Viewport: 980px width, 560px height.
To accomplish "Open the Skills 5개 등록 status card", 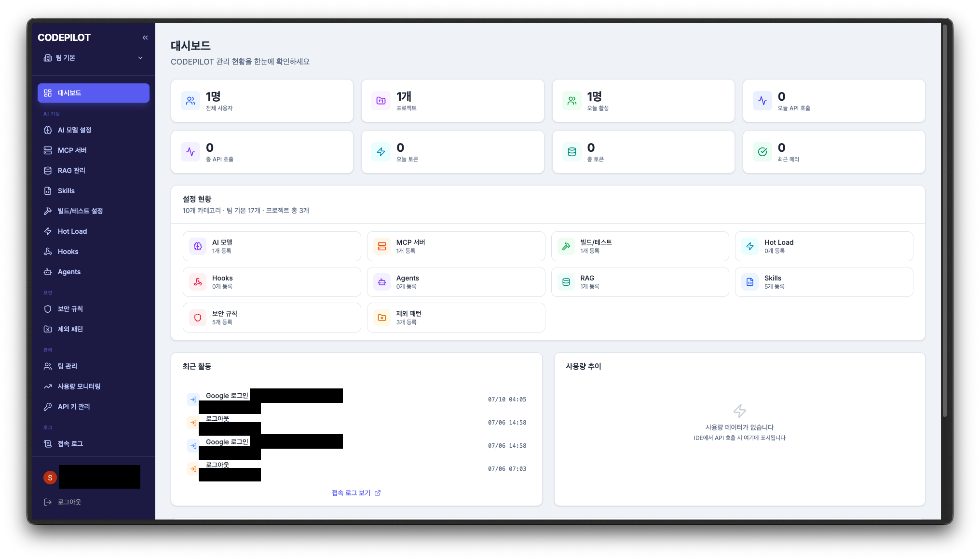I will click(x=824, y=282).
